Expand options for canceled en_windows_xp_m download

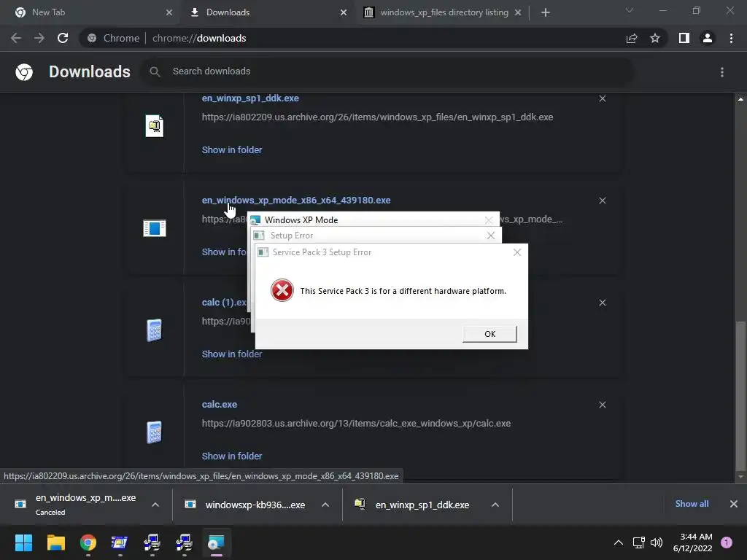click(x=155, y=505)
